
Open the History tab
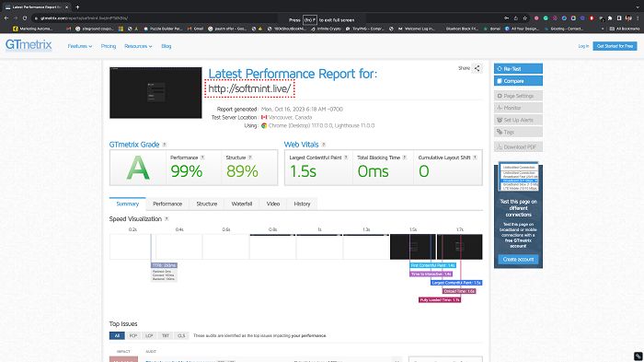[302, 204]
